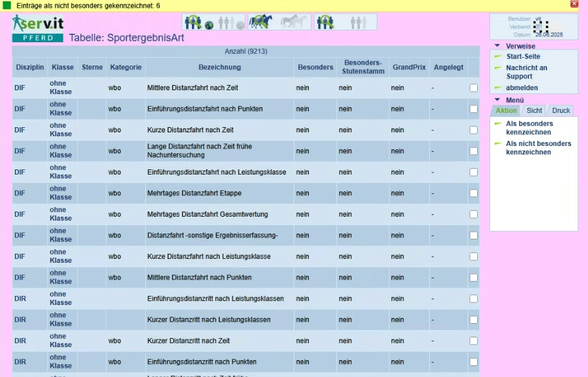
Task: Click green arrow beside Als besonders kennzeichnen
Action: tap(498, 123)
